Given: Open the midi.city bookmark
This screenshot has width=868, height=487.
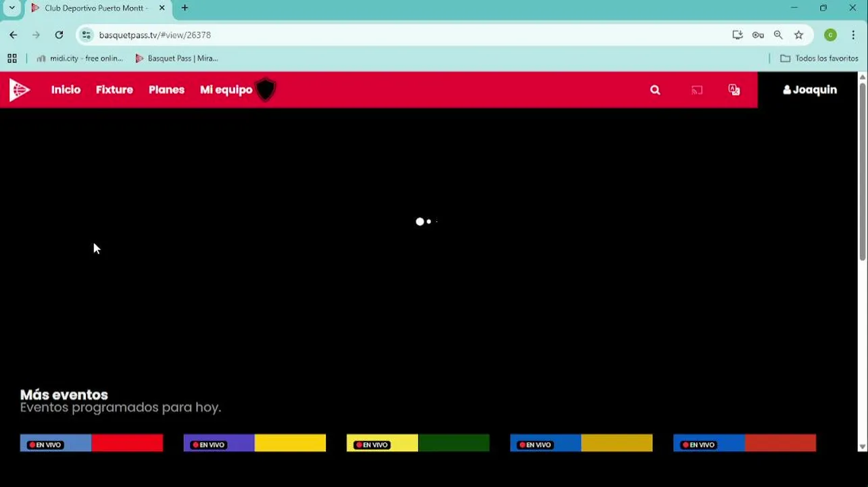Looking at the screenshot, I should coord(80,59).
